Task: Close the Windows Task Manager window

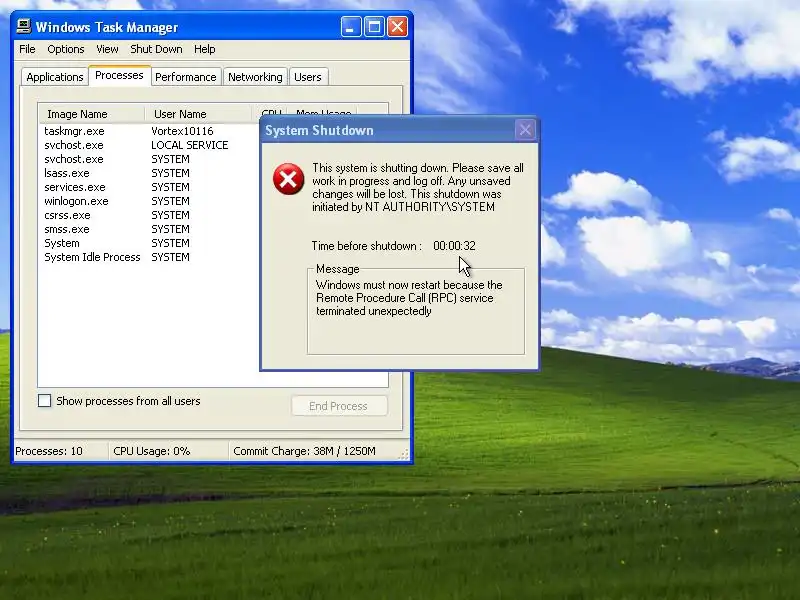Action: [x=397, y=27]
